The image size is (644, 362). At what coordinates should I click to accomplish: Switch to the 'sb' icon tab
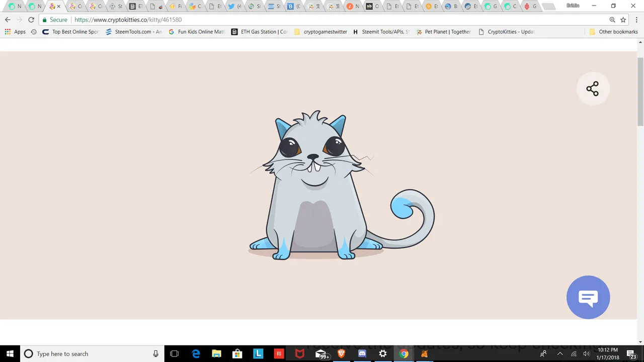point(372,7)
